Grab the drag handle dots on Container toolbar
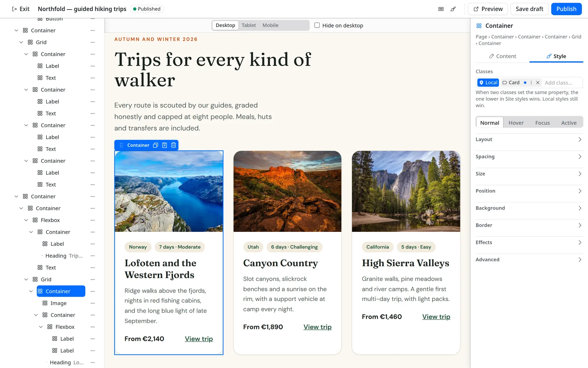Screen dimensions: 588x368 click(x=121, y=145)
